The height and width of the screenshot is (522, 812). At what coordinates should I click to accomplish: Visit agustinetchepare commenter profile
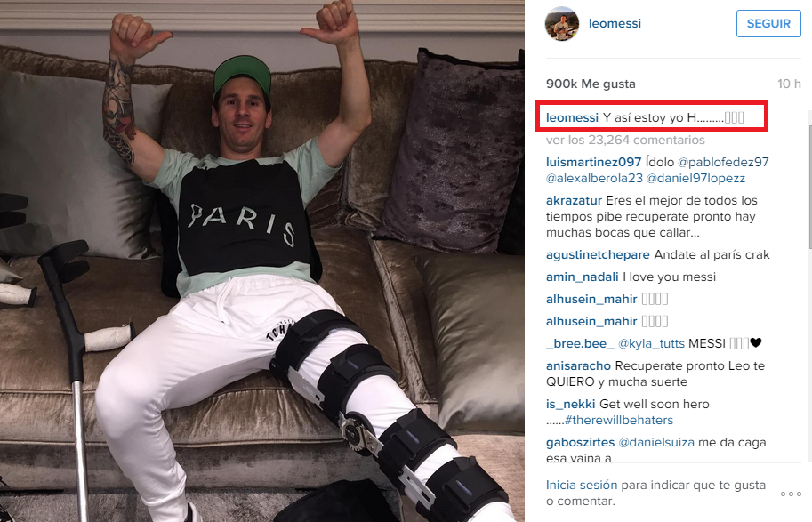[598, 255]
